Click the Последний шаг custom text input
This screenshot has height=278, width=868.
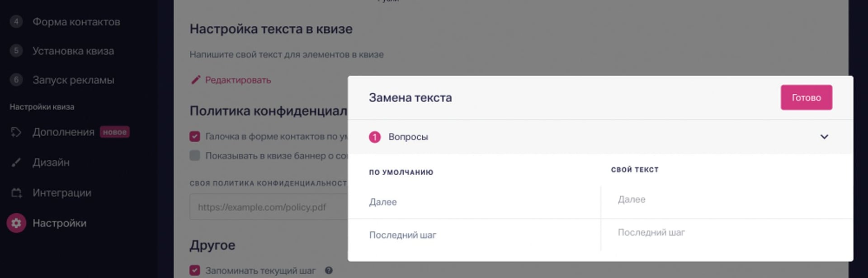(x=727, y=232)
